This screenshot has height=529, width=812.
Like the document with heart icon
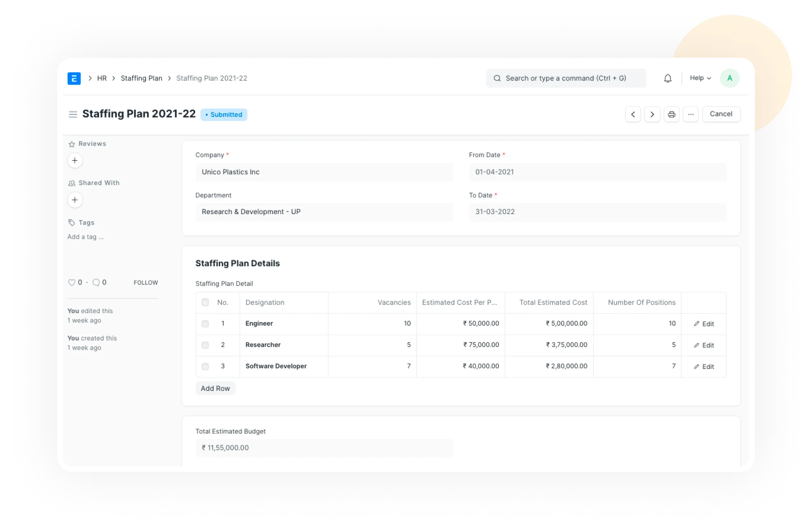(71, 282)
